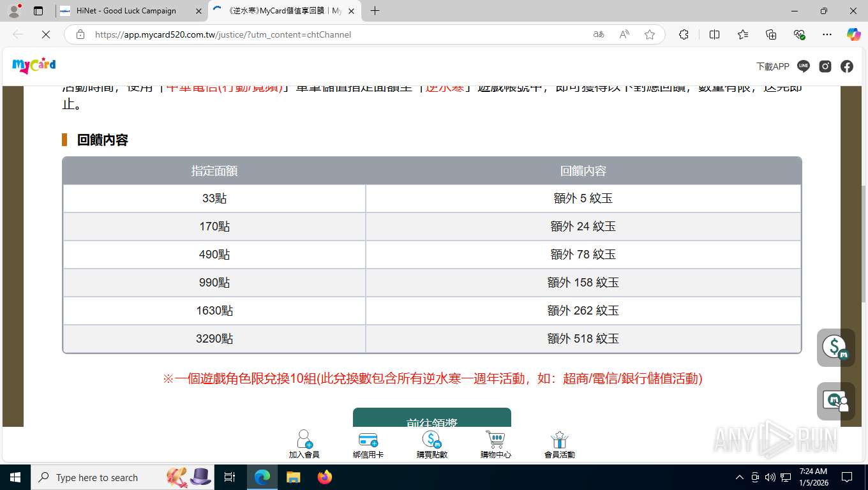Open 購物中心 in bottom bar

(x=496, y=444)
